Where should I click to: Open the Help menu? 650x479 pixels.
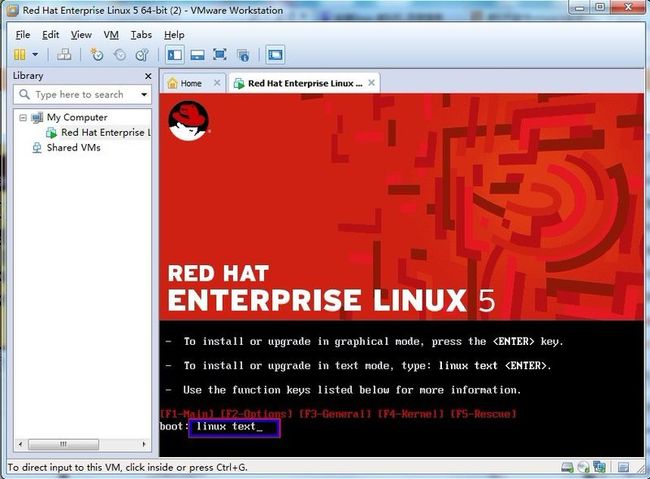pyautogui.click(x=174, y=35)
